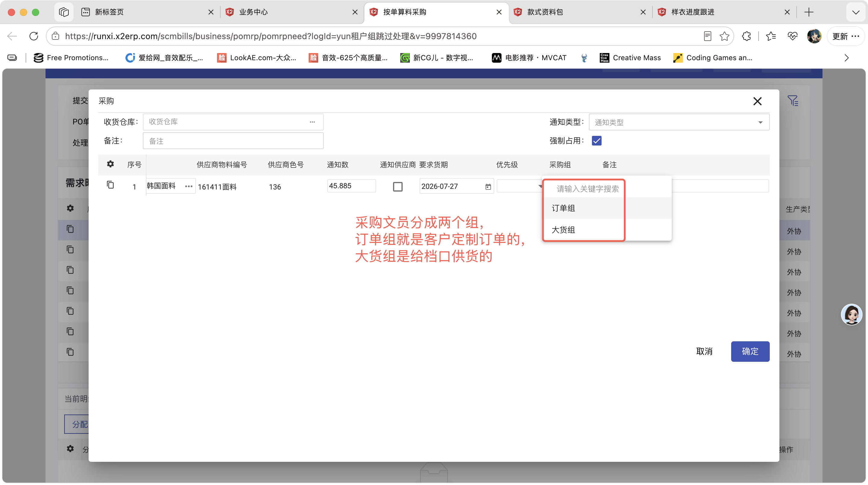
Task: Open a new browser tab with plus
Action: coord(809,12)
